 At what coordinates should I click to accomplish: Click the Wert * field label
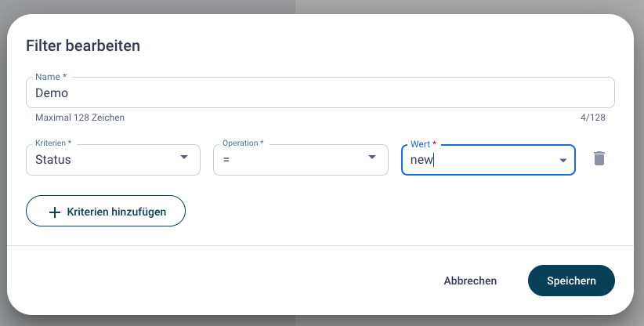pos(423,144)
